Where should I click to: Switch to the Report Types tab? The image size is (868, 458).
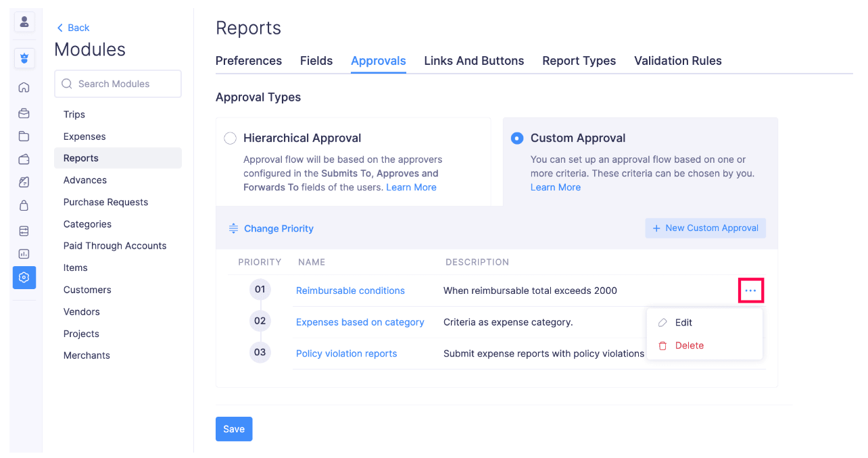(579, 61)
